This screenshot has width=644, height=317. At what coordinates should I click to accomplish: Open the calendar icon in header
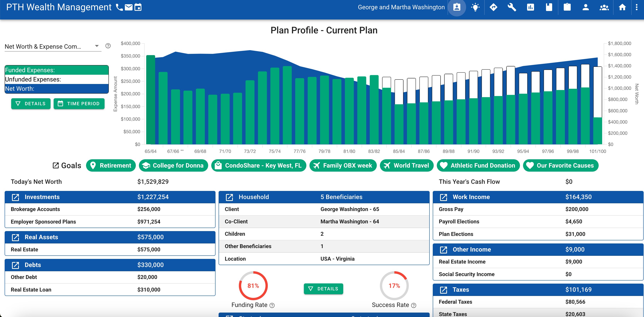click(138, 7)
